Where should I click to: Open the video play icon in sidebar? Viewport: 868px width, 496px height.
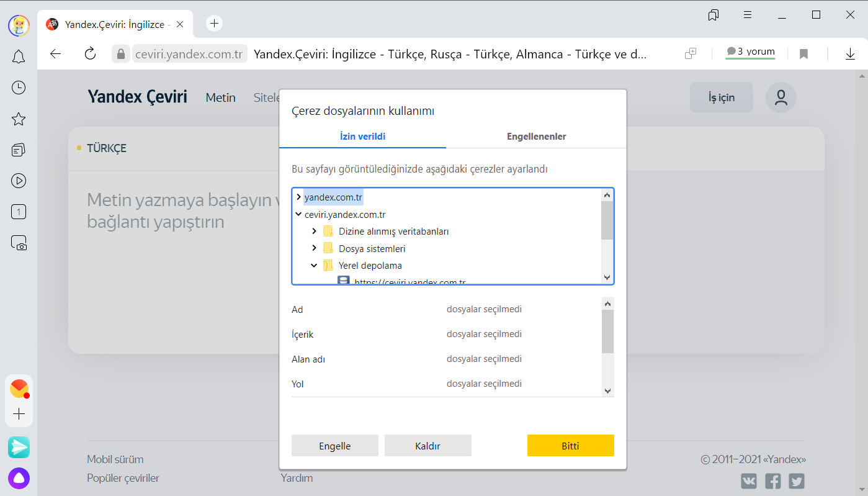click(19, 181)
